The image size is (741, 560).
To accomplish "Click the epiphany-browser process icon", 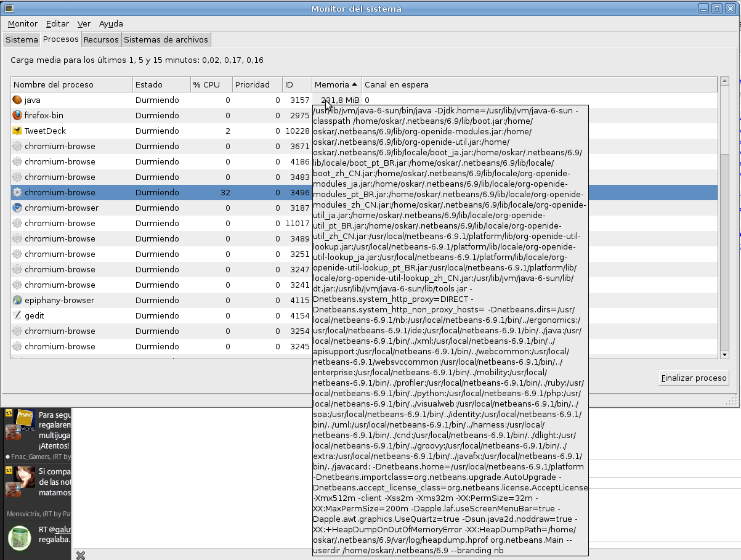I will tap(17, 300).
